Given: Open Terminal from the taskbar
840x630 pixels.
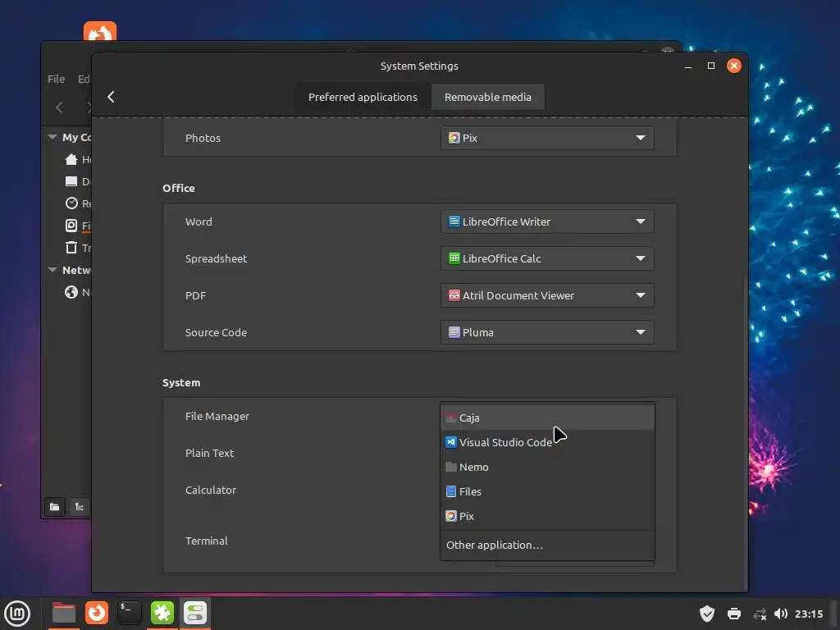Looking at the screenshot, I should click(x=129, y=614).
